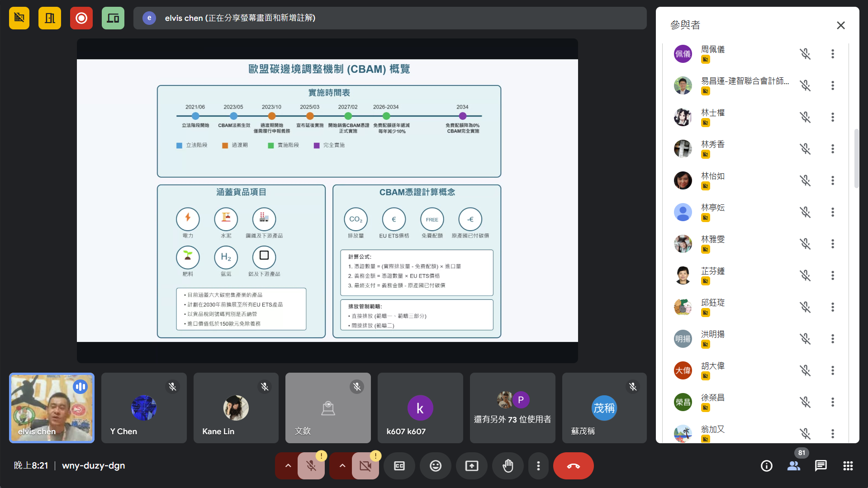Viewport: 868px width, 488px height.
Task: Open more options menu in bottom toolbar
Action: [x=538, y=466]
